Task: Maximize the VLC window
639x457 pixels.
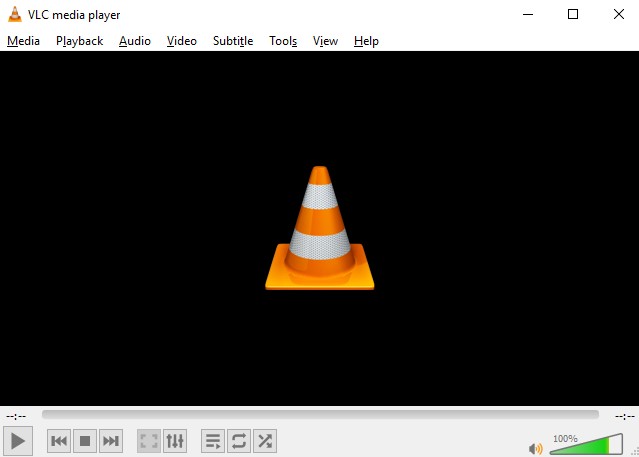Action: coord(573,14)
